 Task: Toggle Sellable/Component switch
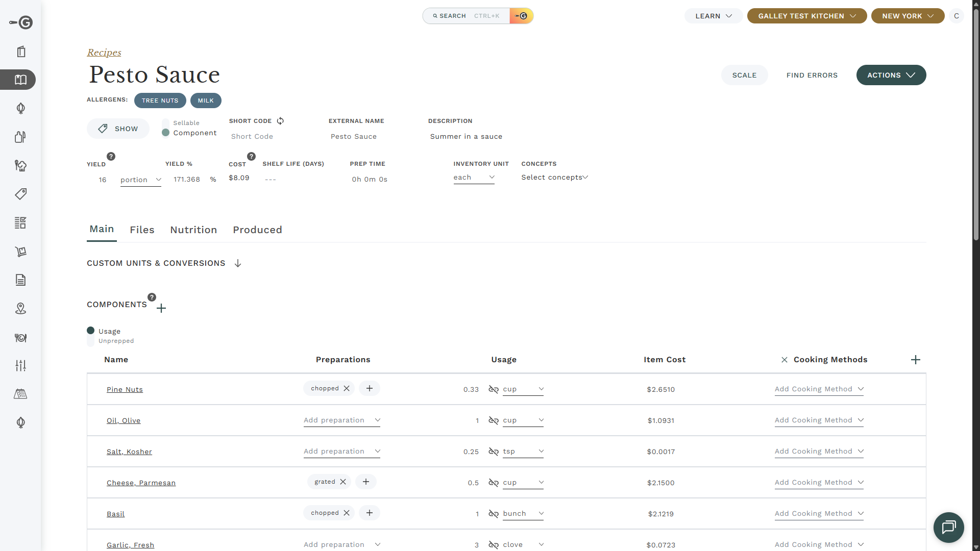(x=165, y=128)
